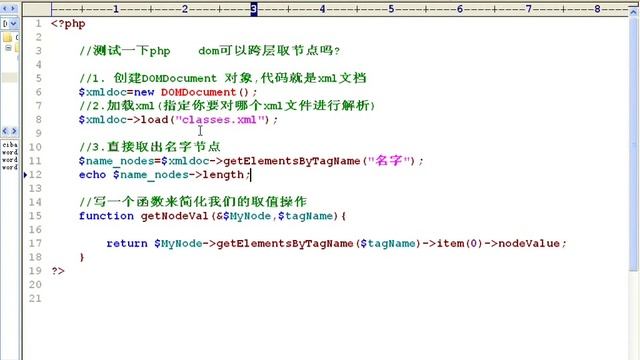Click left arrow above the file list
640x360 pixels.
[x=5, y=131]
